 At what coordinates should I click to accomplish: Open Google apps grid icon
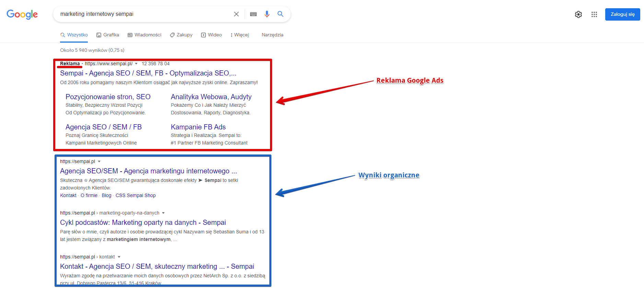[594, 14]
